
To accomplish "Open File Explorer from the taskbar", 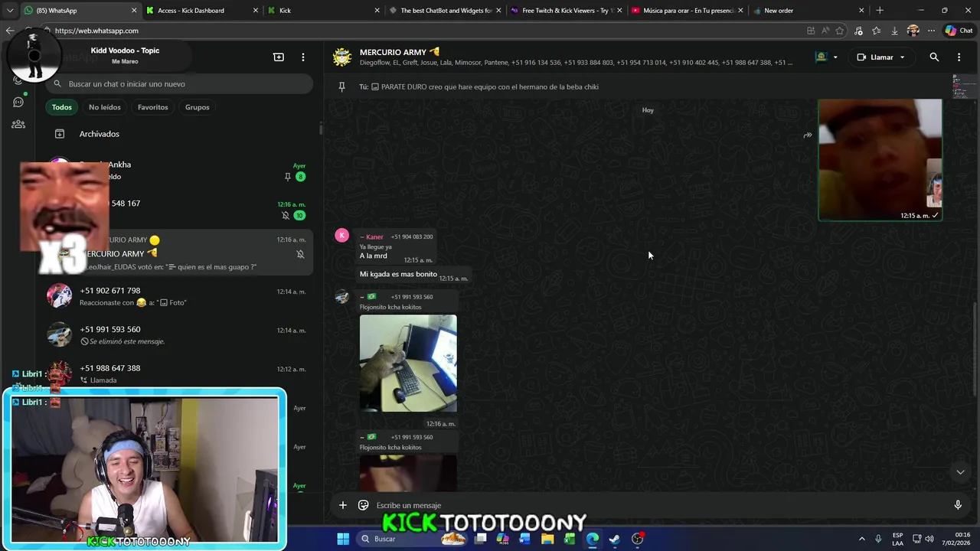I will [547, 539].
